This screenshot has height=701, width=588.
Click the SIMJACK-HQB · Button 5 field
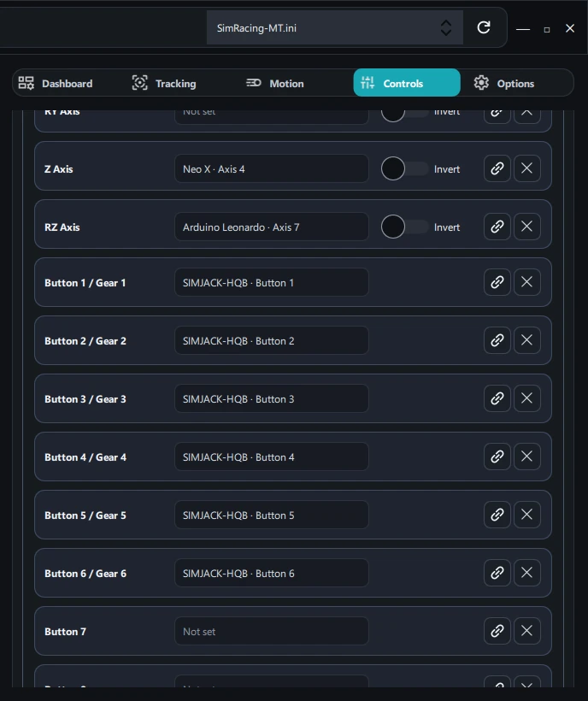[x=272, y=515]
